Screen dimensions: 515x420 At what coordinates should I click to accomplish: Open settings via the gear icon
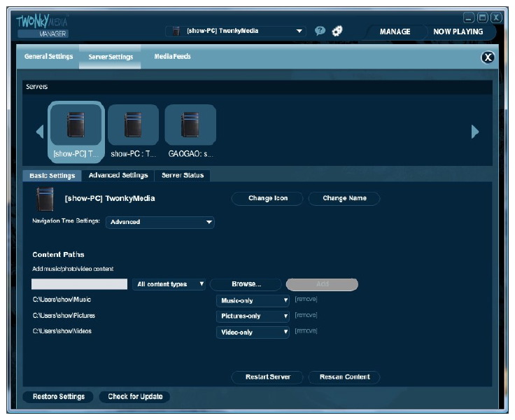337,31
